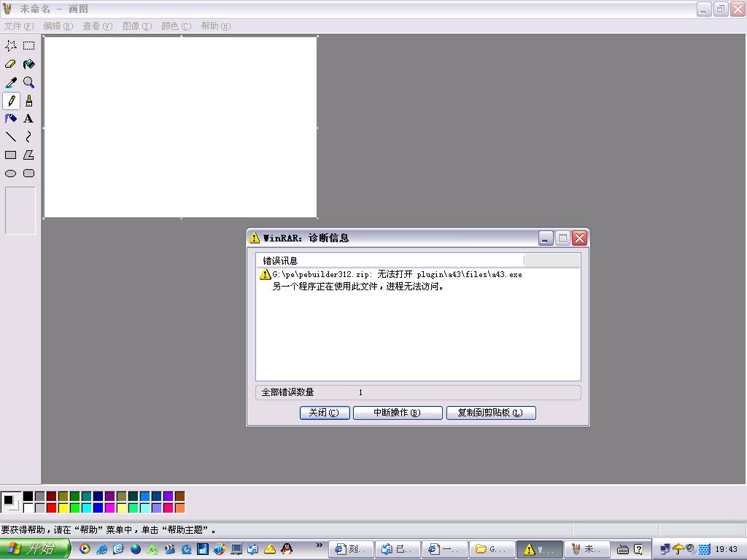The height and width of the screenshot is (560, 747).
Task: Expand the quick launch overflow chevron
Action: pos(320,545)
